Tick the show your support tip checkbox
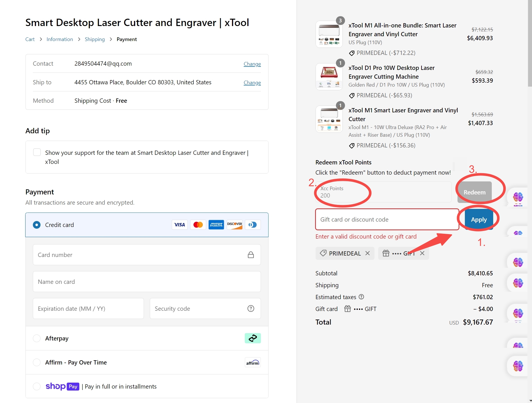Screen dimensions: 532x403 37,152
